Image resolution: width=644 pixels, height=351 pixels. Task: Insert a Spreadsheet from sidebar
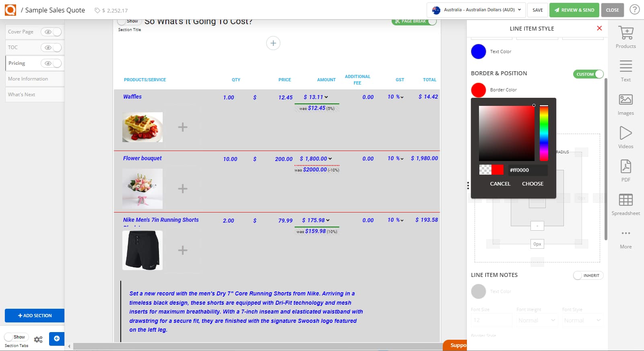coord(625,200)
